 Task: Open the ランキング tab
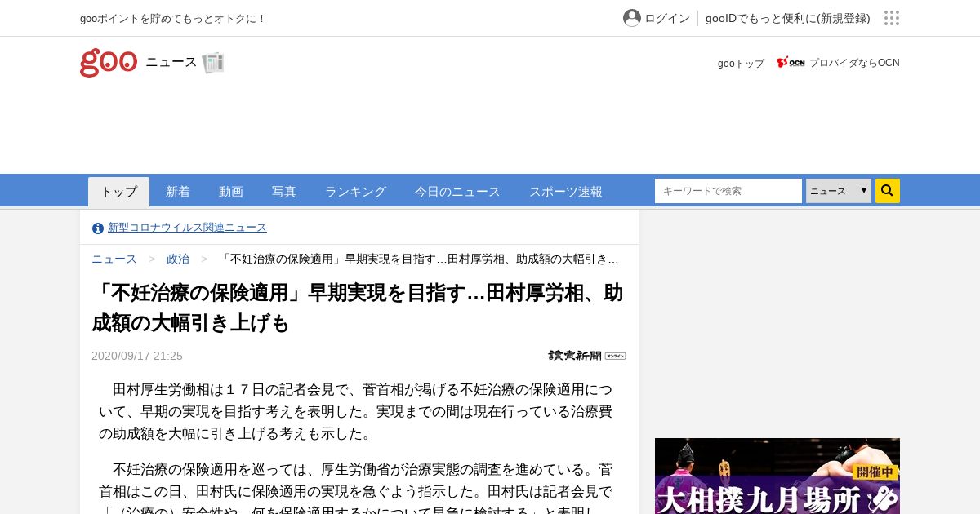[355, 192]
